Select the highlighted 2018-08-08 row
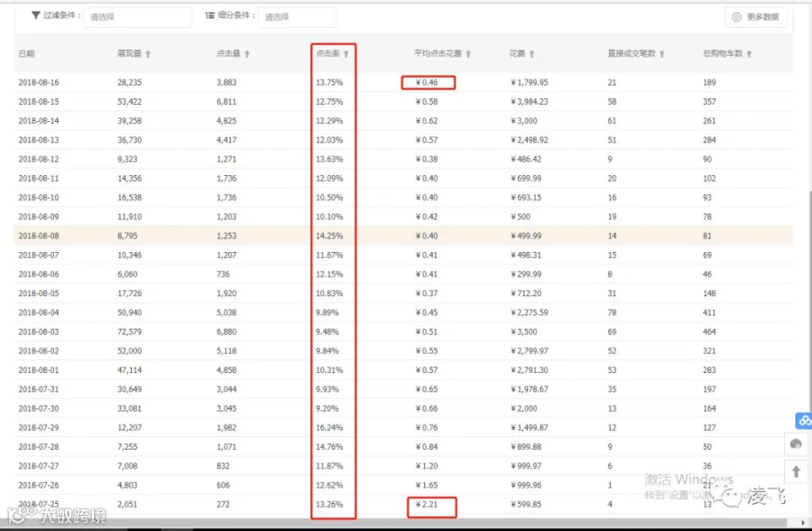Image resolution: width=812 pixels, height=531 pixels. (403, 236)
